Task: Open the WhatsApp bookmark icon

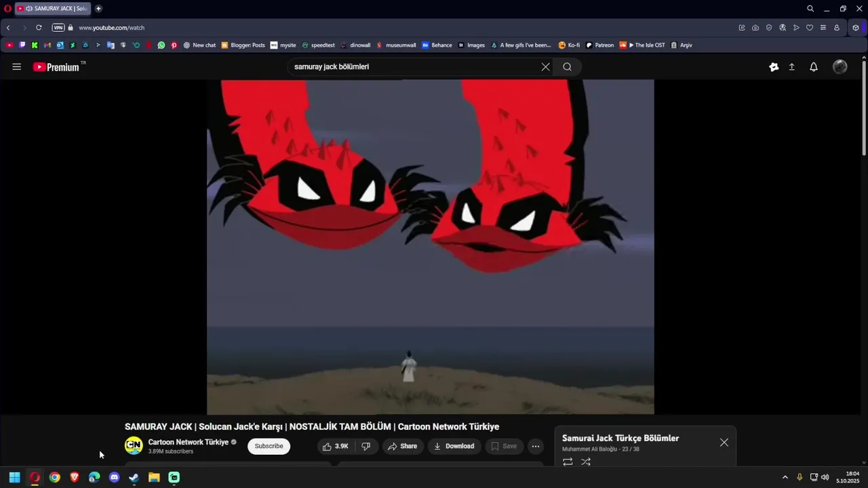Action: (x=161, y=45)
